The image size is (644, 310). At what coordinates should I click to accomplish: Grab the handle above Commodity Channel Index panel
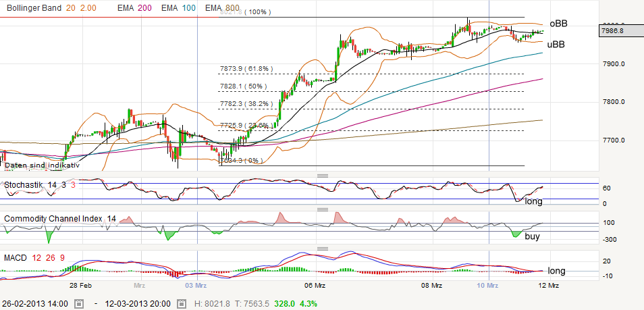coord(323,209)
